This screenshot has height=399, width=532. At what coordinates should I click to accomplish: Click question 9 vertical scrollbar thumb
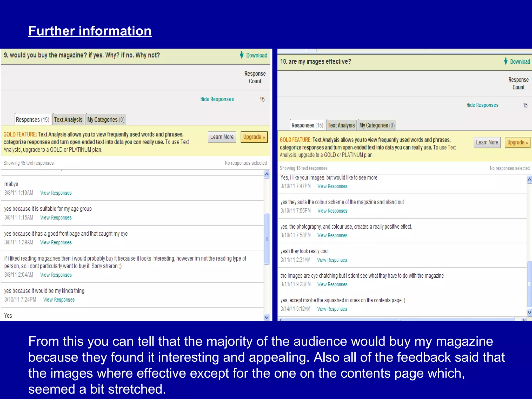coord(267,238)
